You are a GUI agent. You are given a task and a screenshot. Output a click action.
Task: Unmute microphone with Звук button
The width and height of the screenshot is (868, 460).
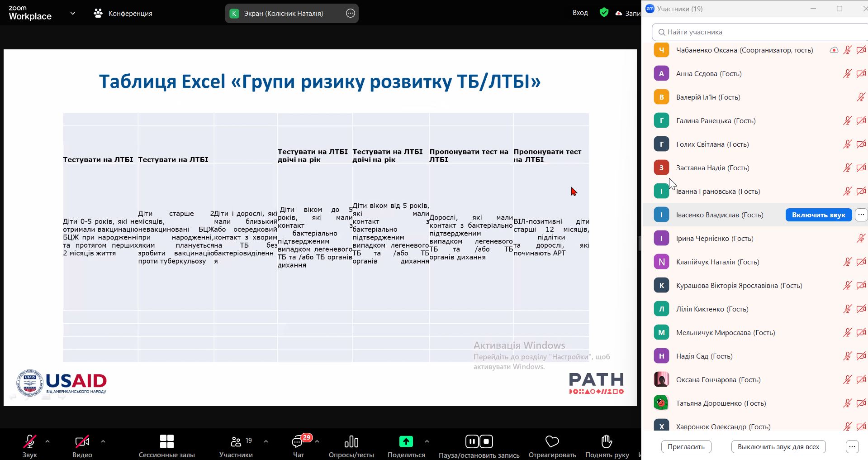click(x=30, y=441)
